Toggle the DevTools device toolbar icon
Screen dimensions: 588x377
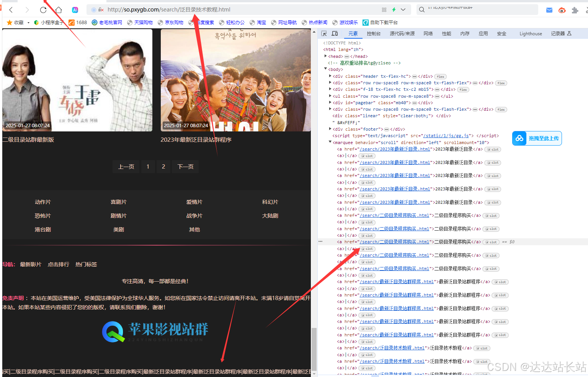335,34
